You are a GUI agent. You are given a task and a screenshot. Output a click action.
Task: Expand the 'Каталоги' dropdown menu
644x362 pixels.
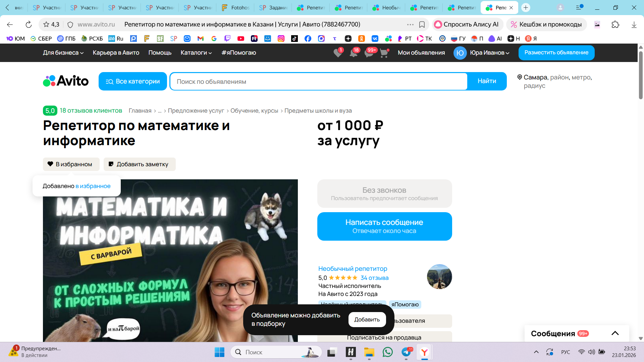pos(196,53)
